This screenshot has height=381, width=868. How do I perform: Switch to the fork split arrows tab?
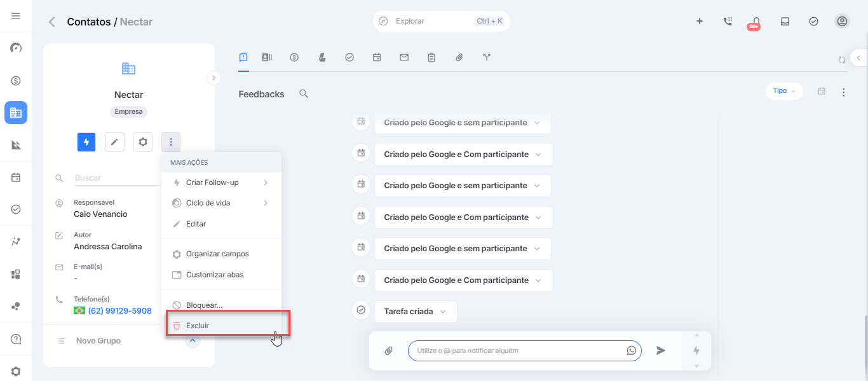[487, 57]
